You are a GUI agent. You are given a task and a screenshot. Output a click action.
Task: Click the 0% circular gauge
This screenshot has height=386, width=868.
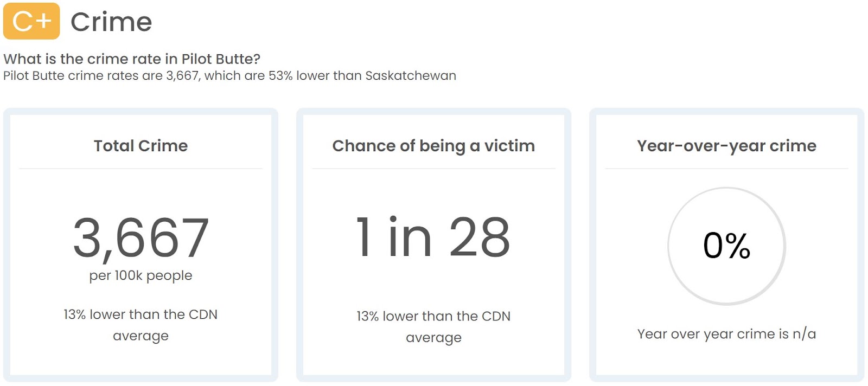click(726, 246)
